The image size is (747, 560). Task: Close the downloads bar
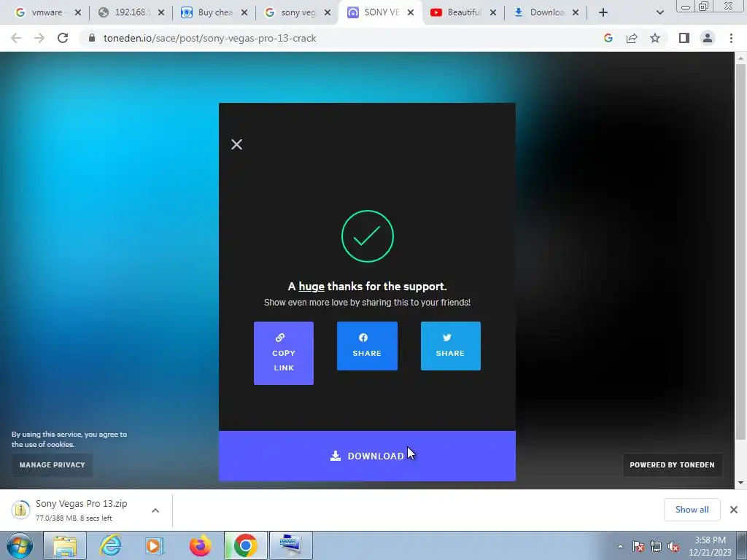(734, 510)
